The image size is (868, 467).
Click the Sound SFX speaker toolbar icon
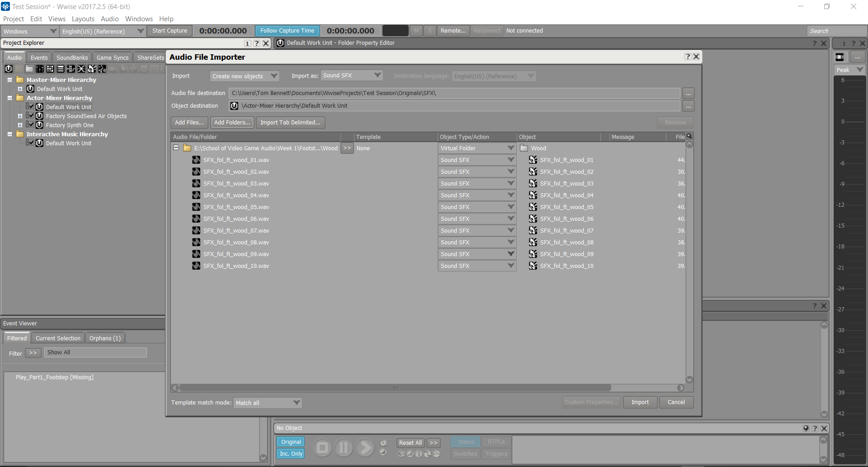coord(92,69)
